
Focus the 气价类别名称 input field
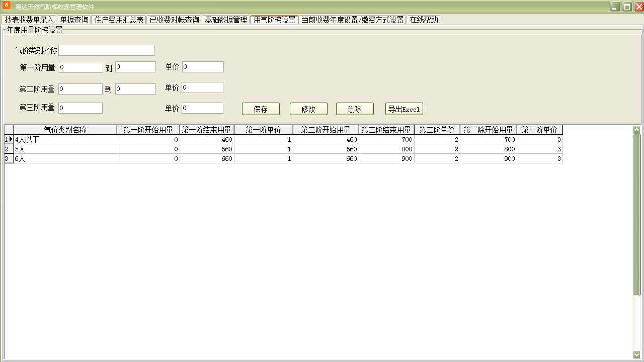(106, 50)
